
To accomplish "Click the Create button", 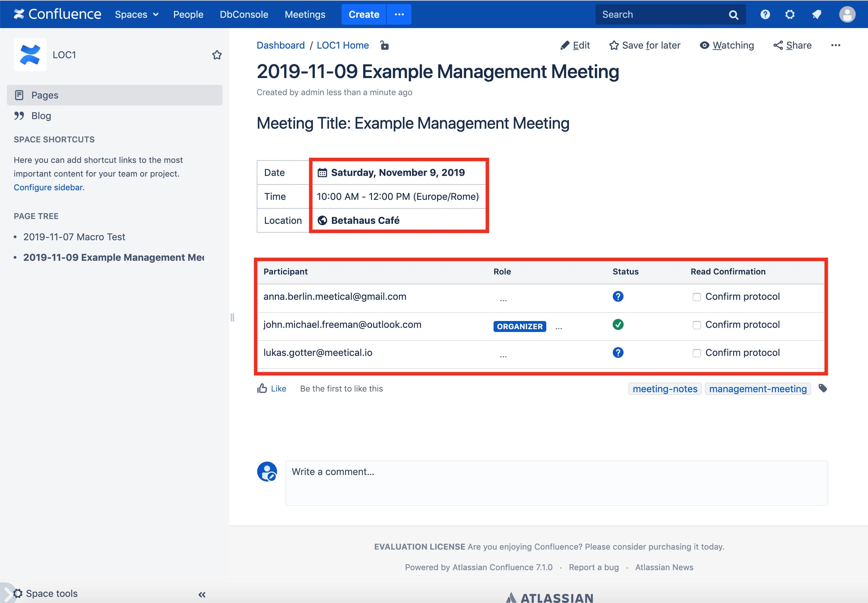I will (x=363, y=14).
